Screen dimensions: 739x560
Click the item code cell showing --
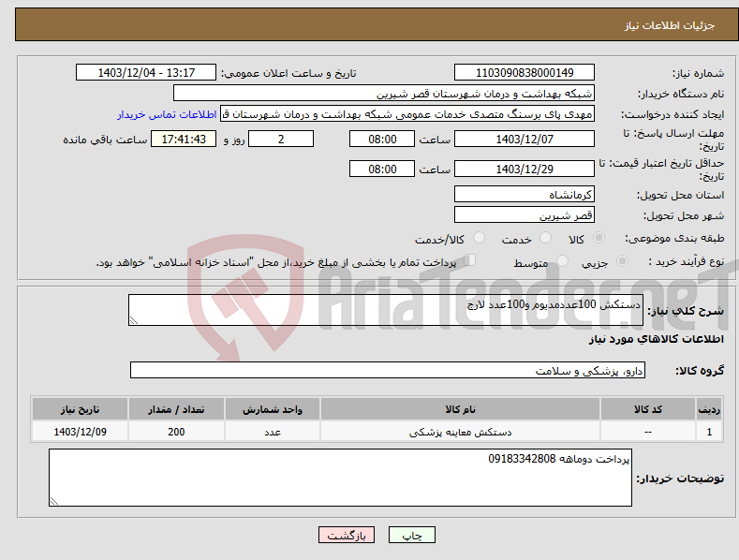click(648, 432)
